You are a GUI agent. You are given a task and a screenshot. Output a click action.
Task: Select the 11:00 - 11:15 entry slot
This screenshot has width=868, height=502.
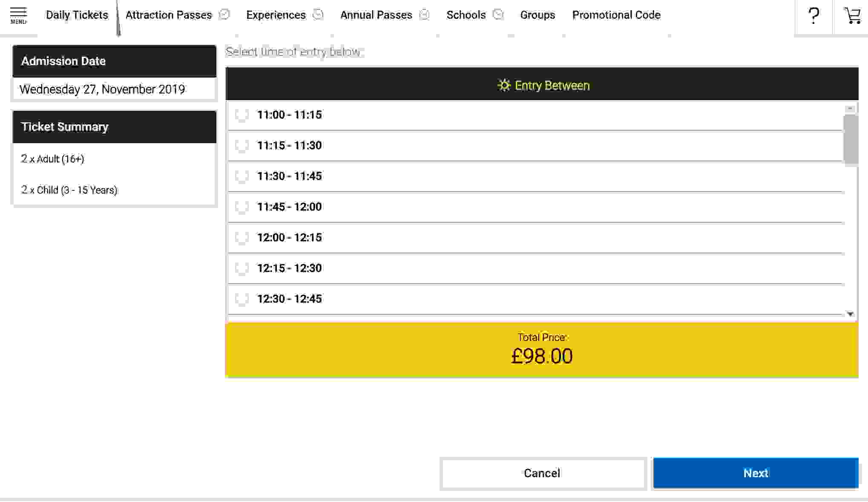click(x=242, y=115)
